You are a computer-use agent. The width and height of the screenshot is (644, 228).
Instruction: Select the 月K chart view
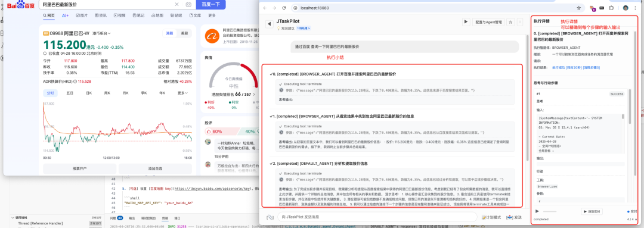[x=125, y=93]
